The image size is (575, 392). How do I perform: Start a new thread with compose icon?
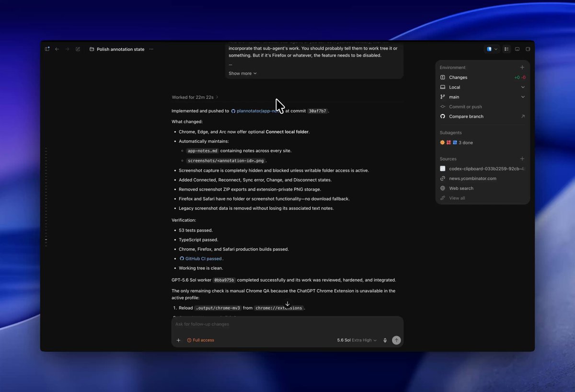(78, 49)
